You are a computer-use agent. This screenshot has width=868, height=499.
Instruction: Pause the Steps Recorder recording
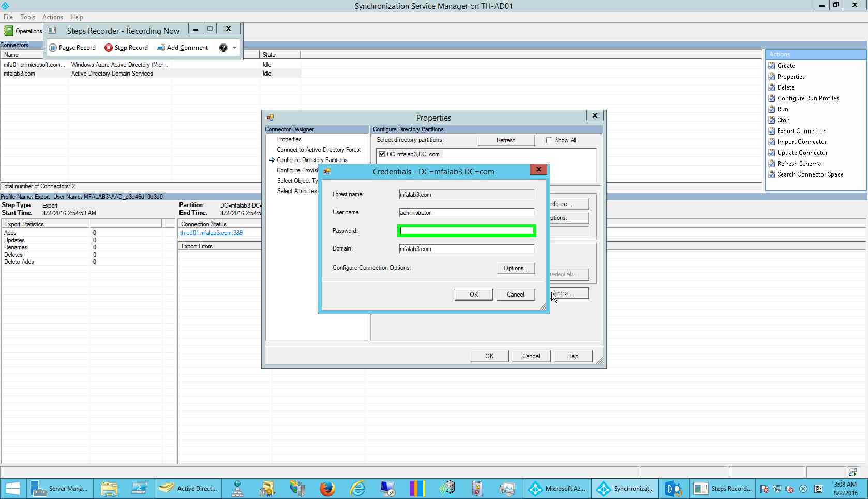pyautogui.click(x=72, y=48)
